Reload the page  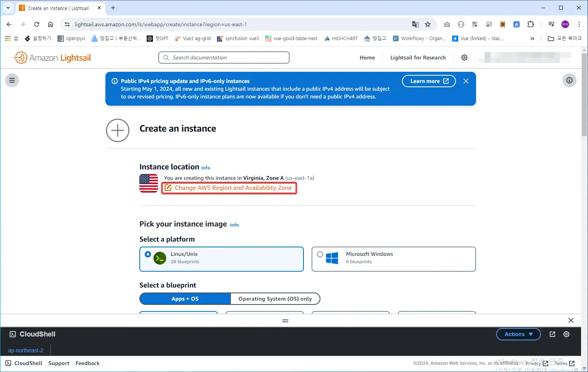(37, 24)
